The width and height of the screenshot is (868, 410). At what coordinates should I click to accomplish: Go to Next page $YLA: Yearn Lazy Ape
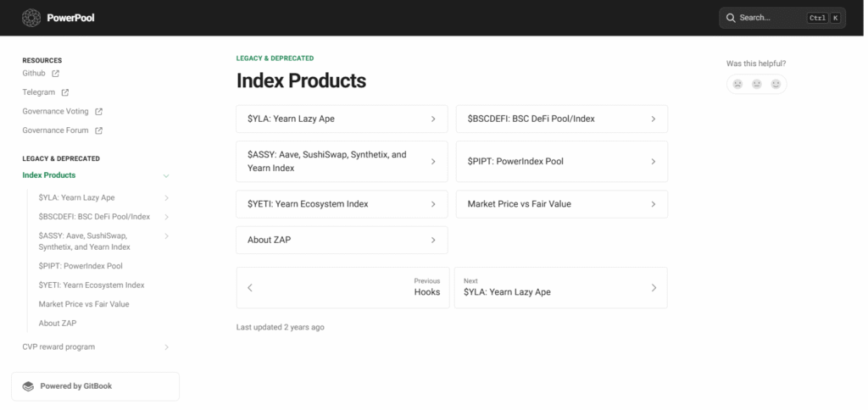click(561, 288)
